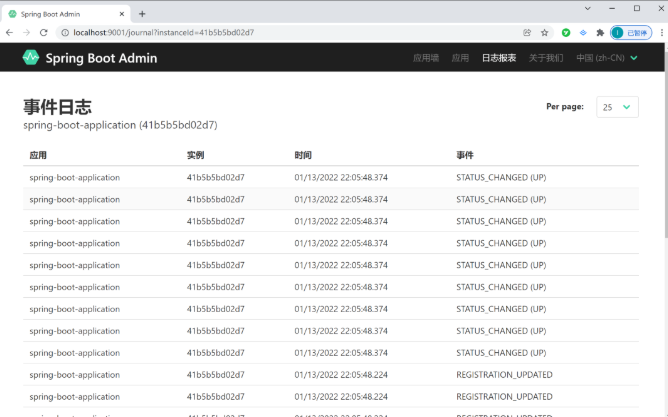Expand the 中国 (zh-CN) language dropdown
668x417 pixels.
[607, 58]
